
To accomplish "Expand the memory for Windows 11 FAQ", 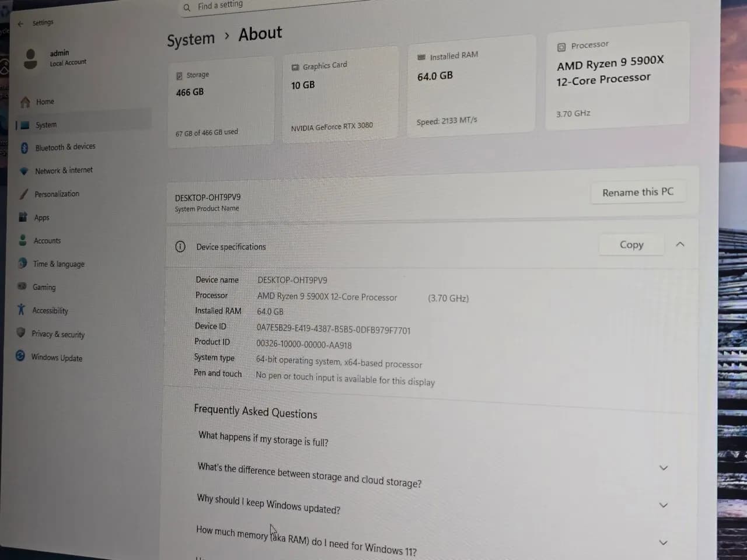I will pos(663,542).
